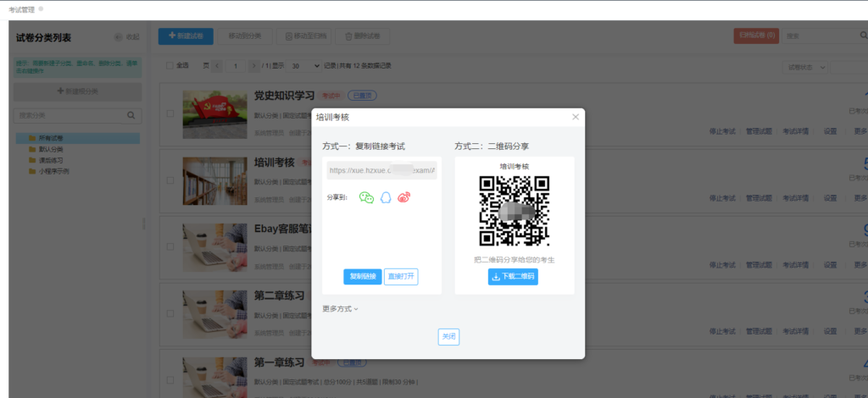Click the top-right search magnifier icon
Screen dimensions: 868x398
tap(863, 36)
